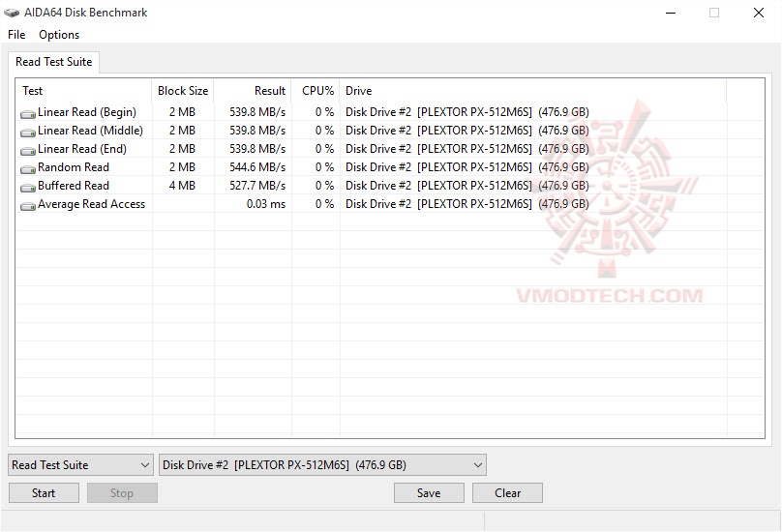Close the AIDA64 Disk Benchmark window
Viewport: 782px width, 532px height.
[759, 13]
